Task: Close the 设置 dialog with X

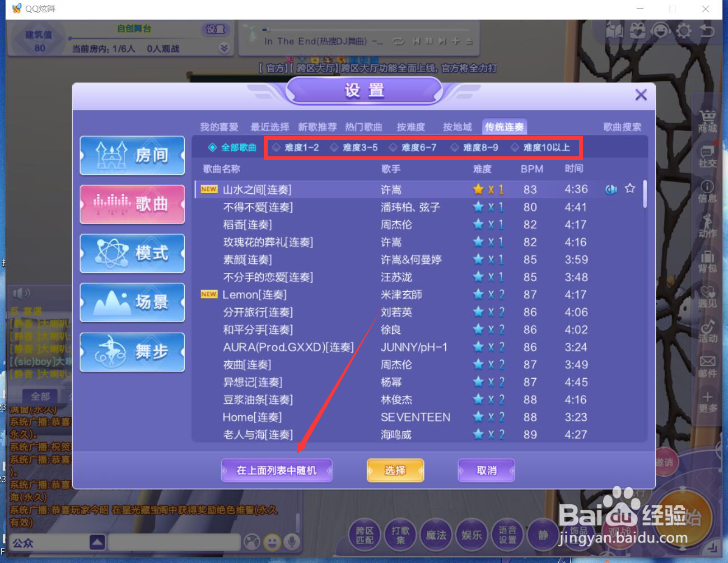Action: 641,95
